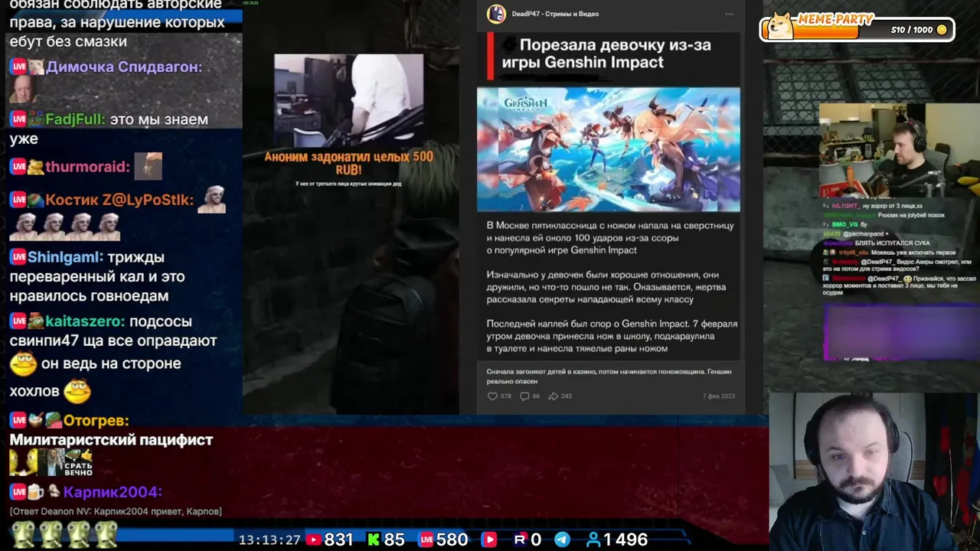
Task: Click the blurred purple box in the inner stream
Action: pos(900,333)
